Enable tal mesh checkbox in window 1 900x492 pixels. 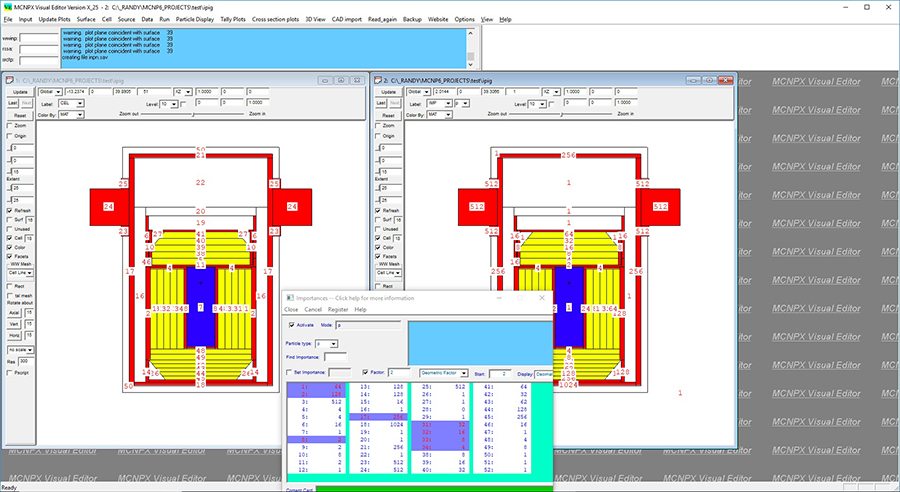[x=10, y=295]
